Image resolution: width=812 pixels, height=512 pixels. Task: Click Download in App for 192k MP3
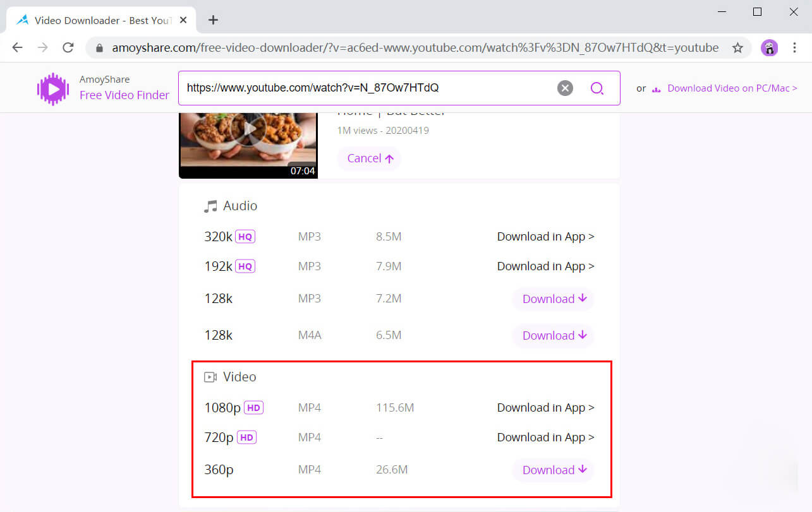pos(546,266)
